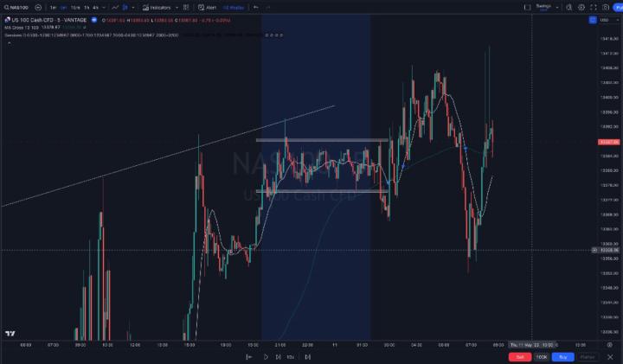Image resolution: width=623 pixels, height=364 pixels.
Task: Step replay forward one bar
Action: point(278,357)
